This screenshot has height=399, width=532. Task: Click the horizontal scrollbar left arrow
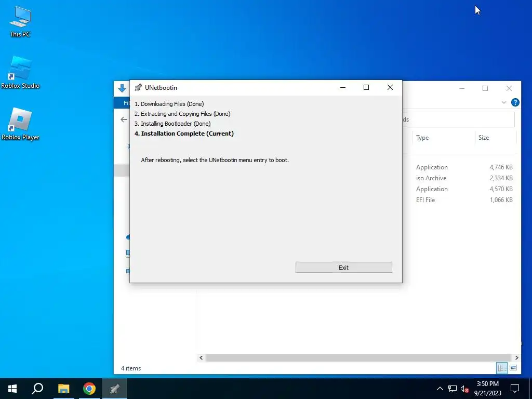tap(201, 357)
